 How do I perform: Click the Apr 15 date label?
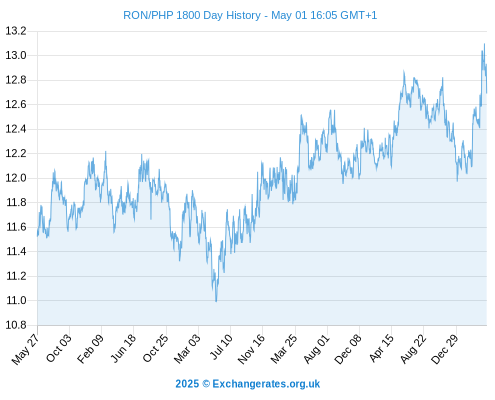click(x=381, y=348)
